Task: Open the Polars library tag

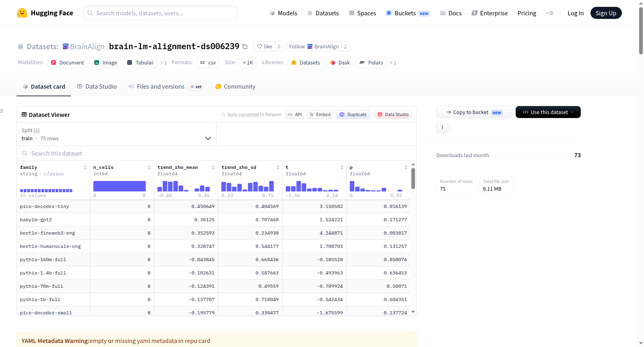Action: point(372,62)
